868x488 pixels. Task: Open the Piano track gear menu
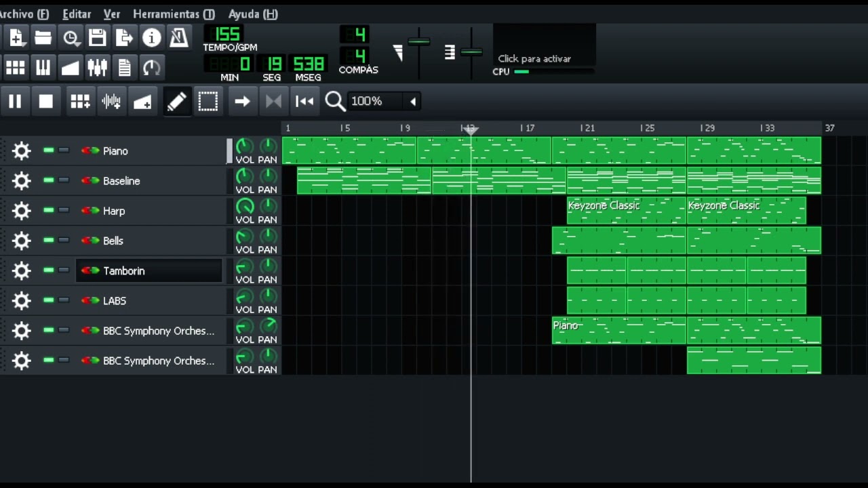pos(22,150)
